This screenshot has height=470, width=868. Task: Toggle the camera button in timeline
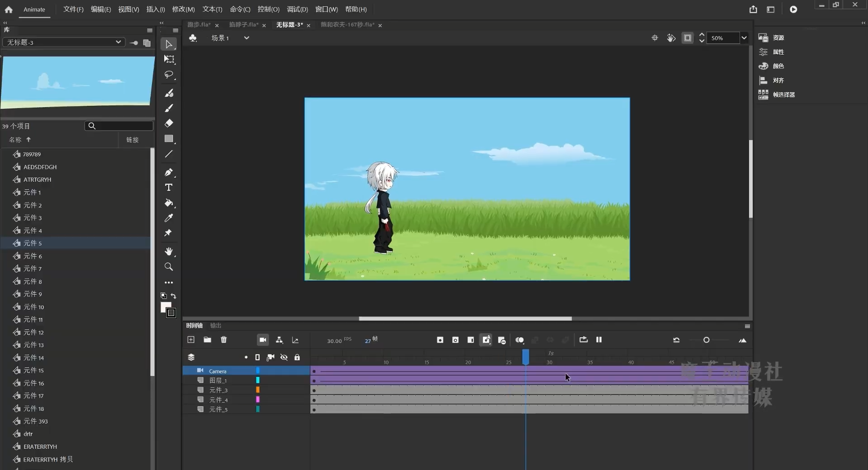tap(262, 340)
